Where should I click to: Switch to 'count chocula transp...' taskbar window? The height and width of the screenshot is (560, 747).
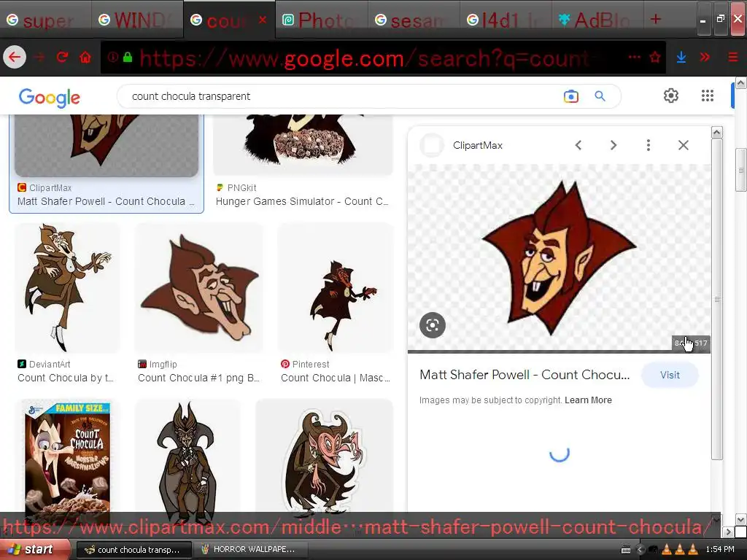pyautogui.click(x=134, y=550)
